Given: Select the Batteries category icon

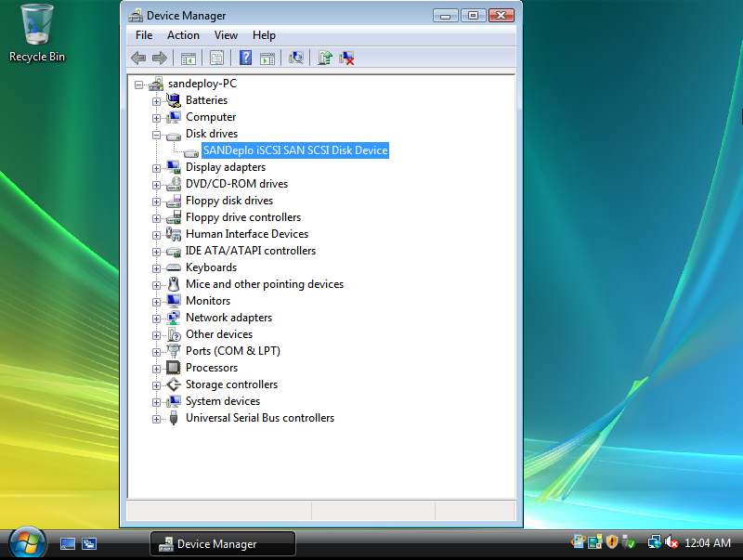Looking at the screenshot, I should point(174,100).
